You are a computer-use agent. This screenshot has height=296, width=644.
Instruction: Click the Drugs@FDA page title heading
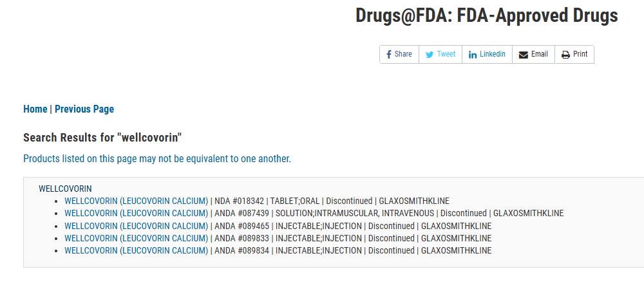pos(486,16)
